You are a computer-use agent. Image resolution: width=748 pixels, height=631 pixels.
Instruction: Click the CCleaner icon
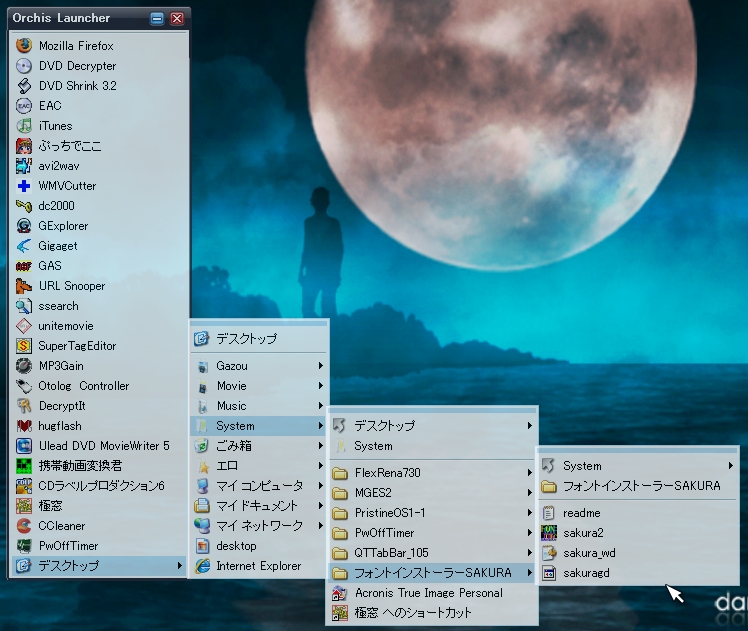tap(24, 526)
